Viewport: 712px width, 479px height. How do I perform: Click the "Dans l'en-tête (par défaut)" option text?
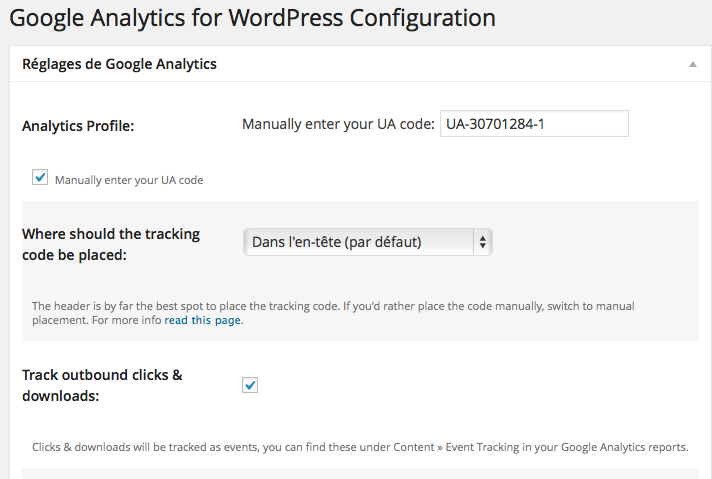337,242
